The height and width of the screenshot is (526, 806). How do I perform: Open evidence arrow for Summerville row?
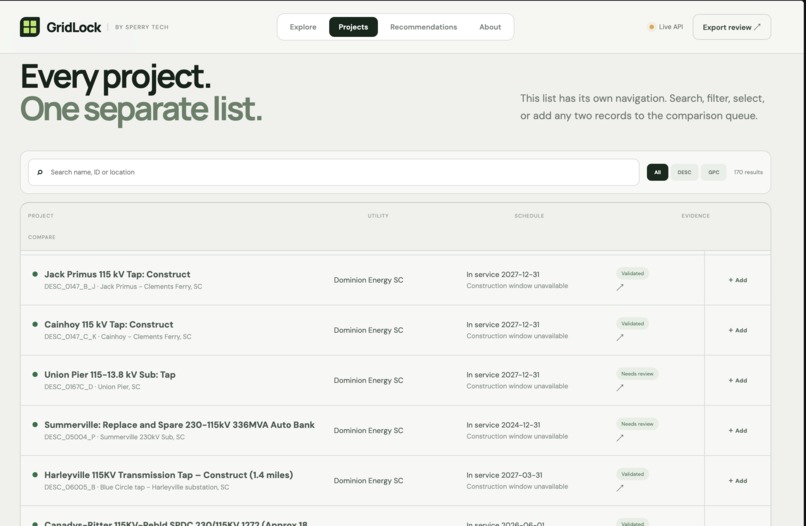620,438
